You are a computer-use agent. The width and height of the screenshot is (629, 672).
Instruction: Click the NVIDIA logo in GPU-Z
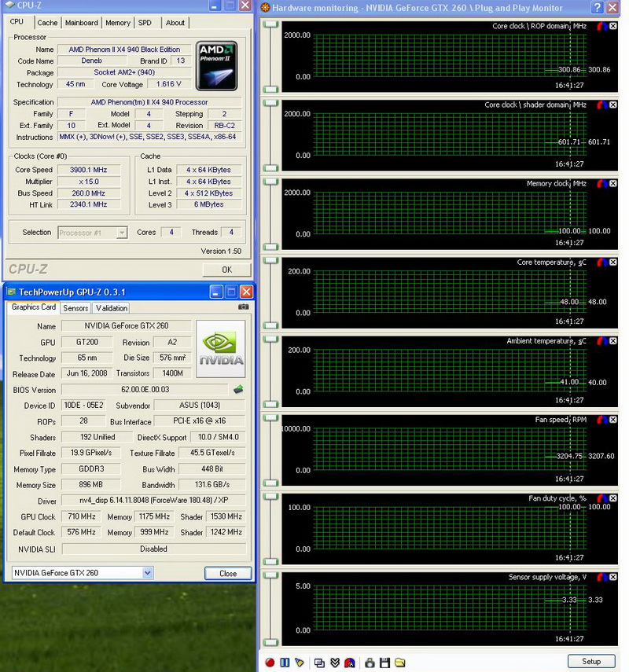[220, 349]
